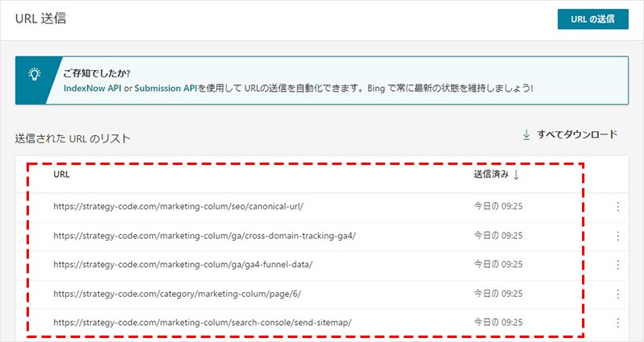
Task: Click the lightbulb tip icon
Action: click(x=35, y=73)
